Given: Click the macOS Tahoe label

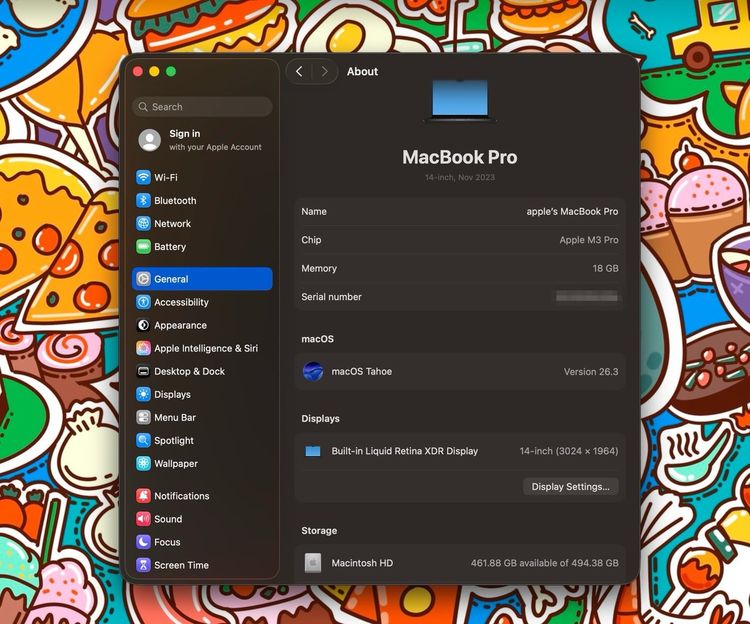Looking at the screenshot, I should (362, 372).
